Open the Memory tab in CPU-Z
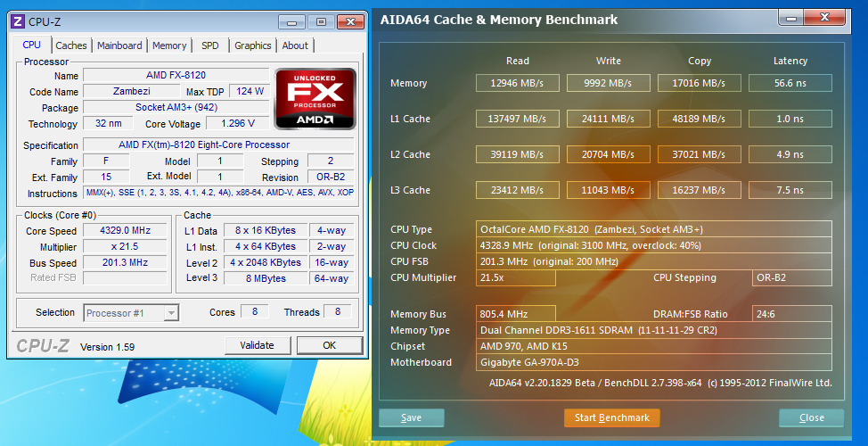This screenshot has height=446, width=868. 169,45
